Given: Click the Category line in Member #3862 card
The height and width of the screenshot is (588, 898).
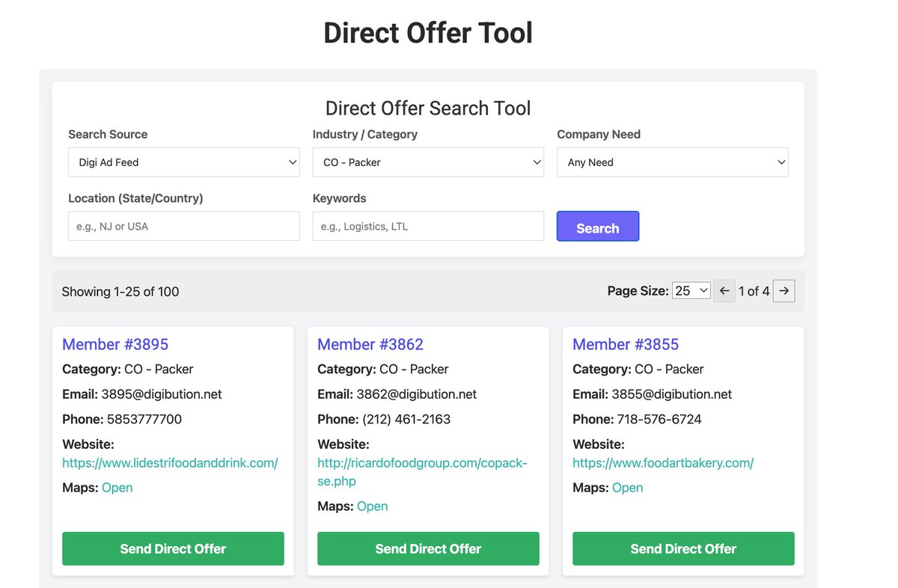Looking at the screenshot, I should 383,369.
